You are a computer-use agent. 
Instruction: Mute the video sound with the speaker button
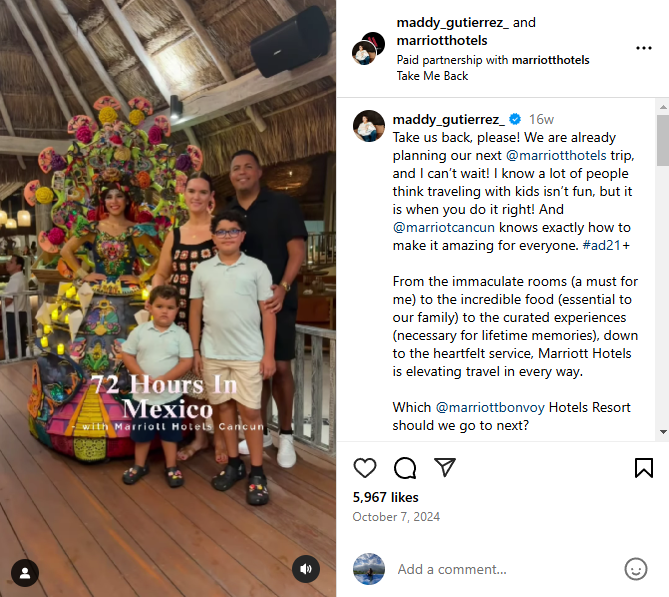[305, 569]
